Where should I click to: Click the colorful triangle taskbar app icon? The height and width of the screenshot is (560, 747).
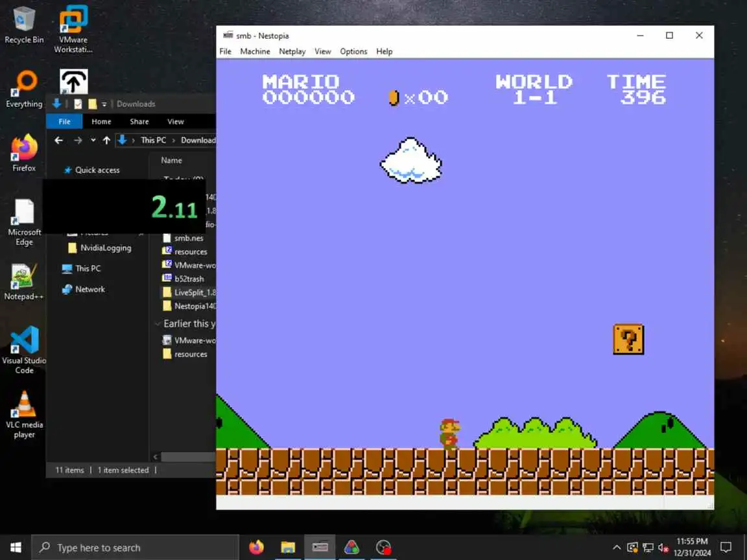[x=351, y=548]
